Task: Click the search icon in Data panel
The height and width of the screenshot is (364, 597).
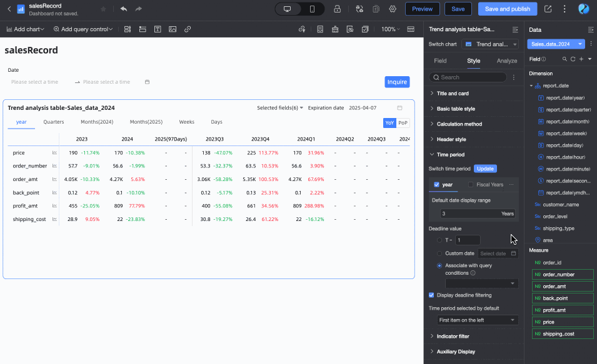Action: click(564, 59)
